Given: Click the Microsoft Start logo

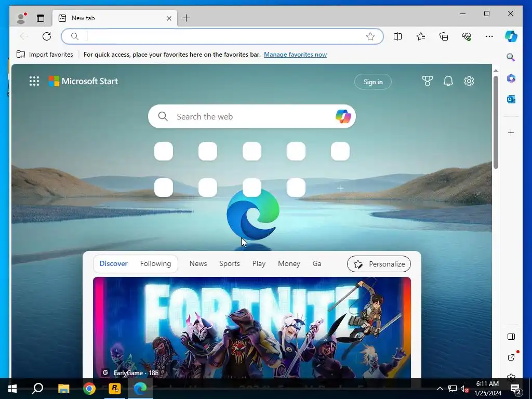Looking at the screenshot, I should pyautogui.click(x=83, y=81).
